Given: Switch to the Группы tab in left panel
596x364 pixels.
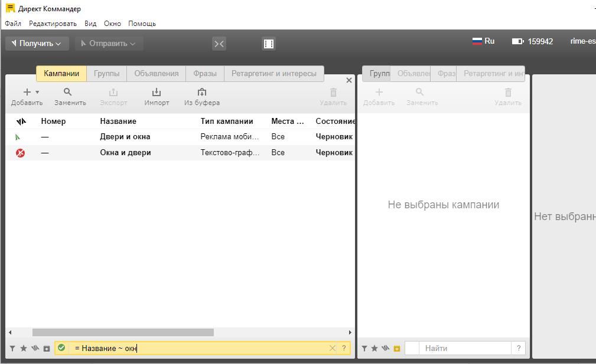Looking at the screenshot, I should pos(106,74).
